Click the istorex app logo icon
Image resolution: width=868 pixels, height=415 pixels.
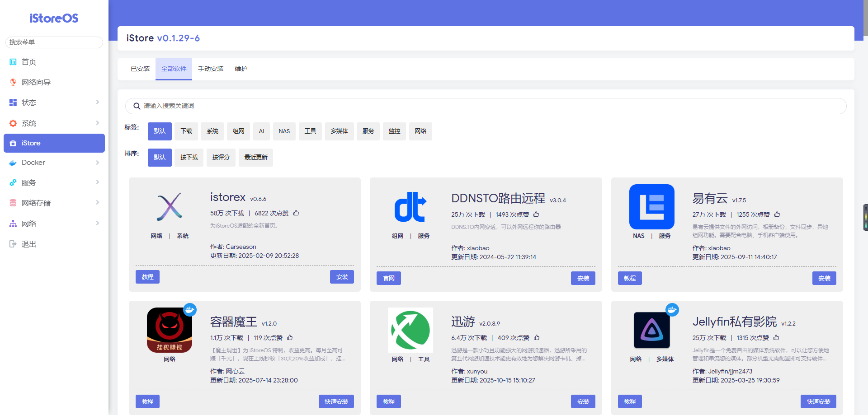pos(170,207)
